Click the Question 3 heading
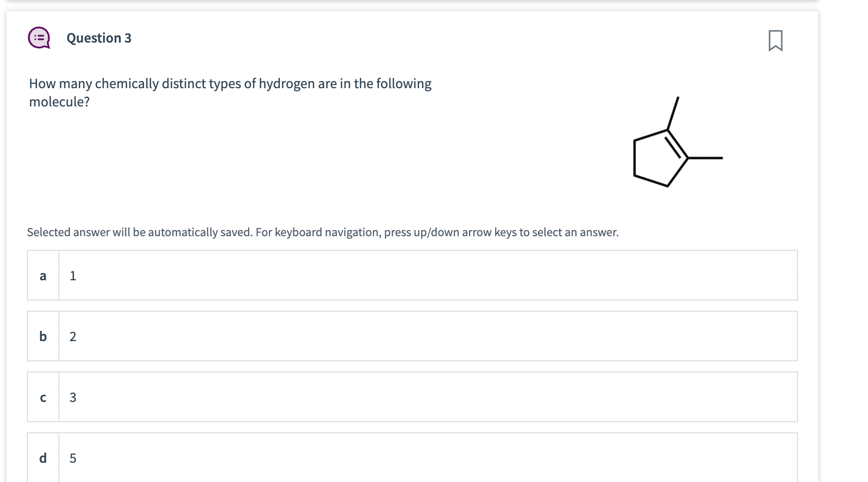The height and width of the screenshot is (482, 868). coord(98,38)
